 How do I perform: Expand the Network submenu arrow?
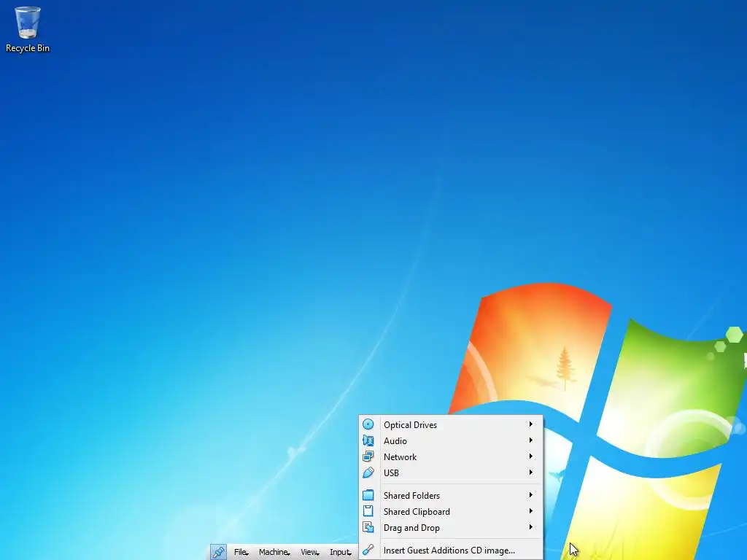pyautogui.click(x=531, y=456)
